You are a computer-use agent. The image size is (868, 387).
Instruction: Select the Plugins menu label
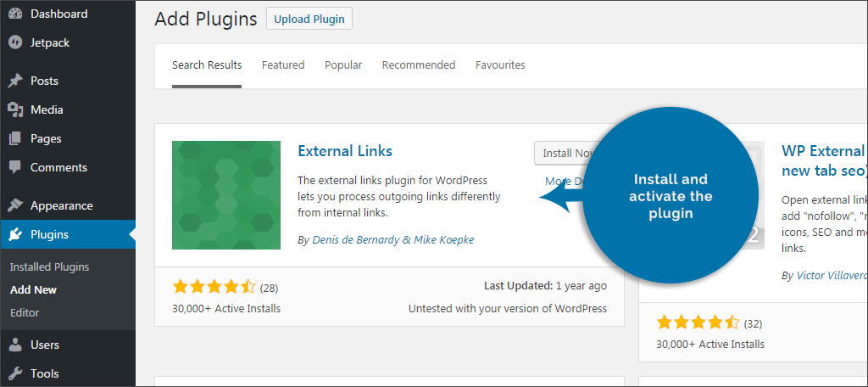[x=50, y=234]
